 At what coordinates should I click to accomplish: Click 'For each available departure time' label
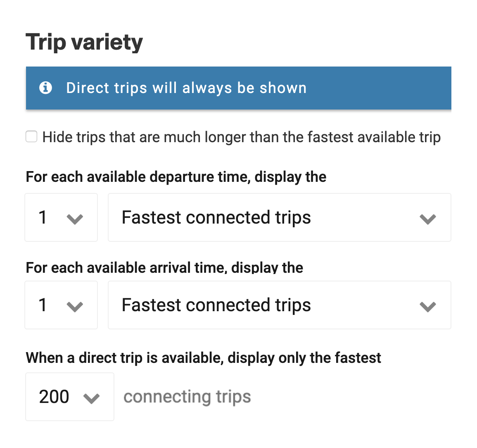coord(176,177)
